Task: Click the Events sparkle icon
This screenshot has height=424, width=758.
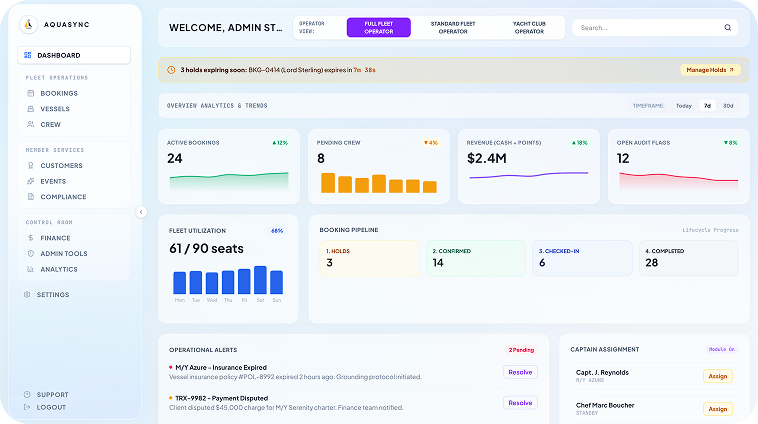Action: click(x=30, y=181)
